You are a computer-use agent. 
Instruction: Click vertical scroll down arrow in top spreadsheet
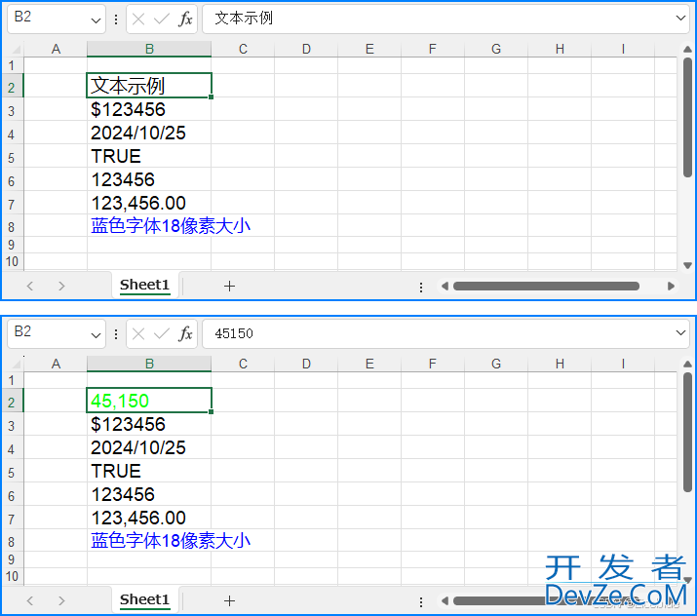click(x=687, y=266)
